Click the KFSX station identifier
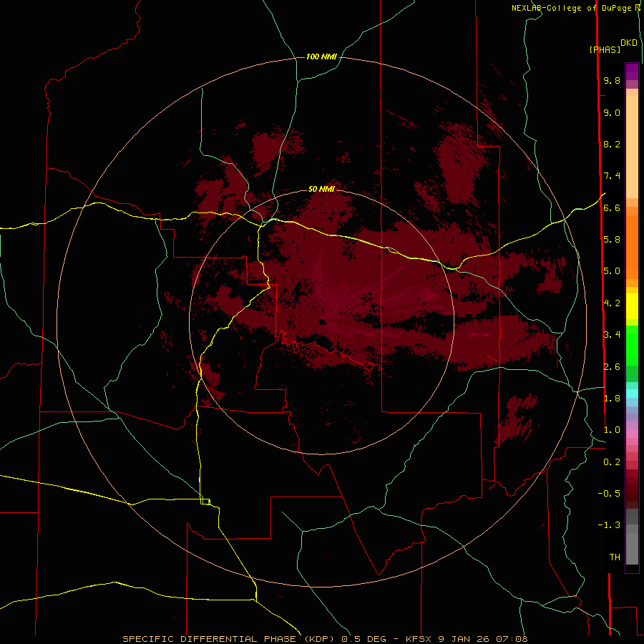Image resolution: width=644 pixels, height=644 pixels. pyautogui.click(x=419, y=639)
